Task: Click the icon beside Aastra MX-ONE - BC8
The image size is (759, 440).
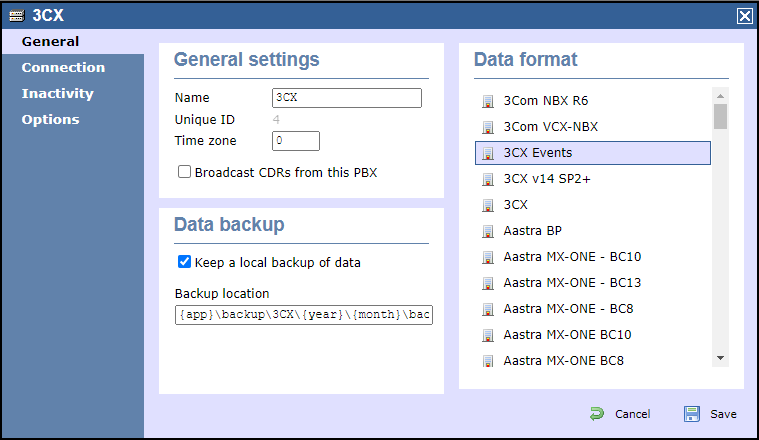Action: [488, 309]
